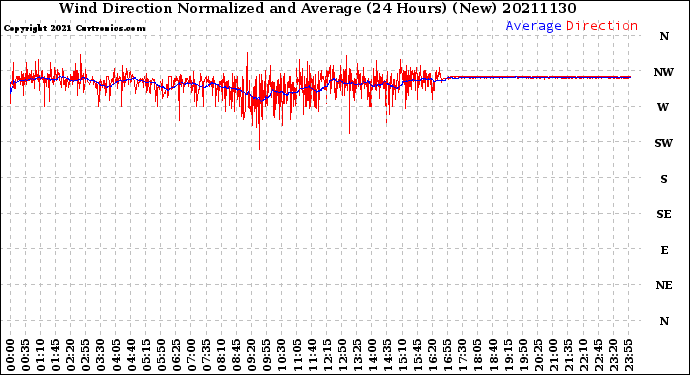
Task: Click the 00:00 time axis label
Action: click(10, 355)
